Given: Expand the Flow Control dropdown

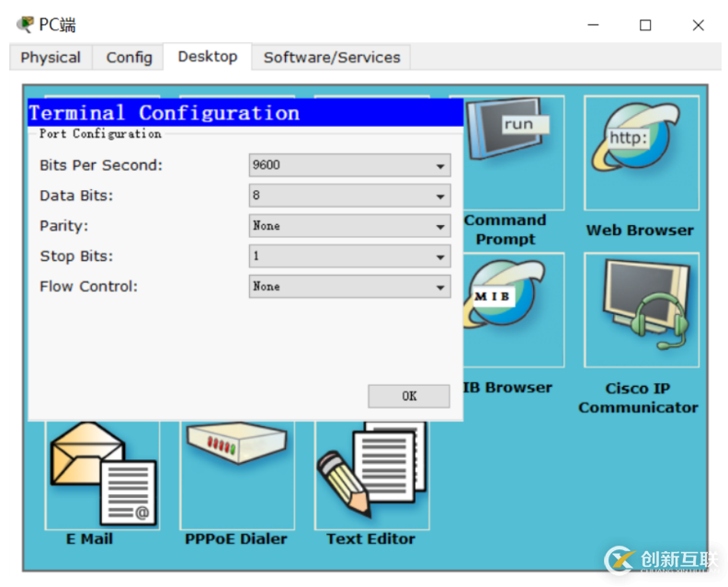Looking at the screenshot, I should (349, 287).
